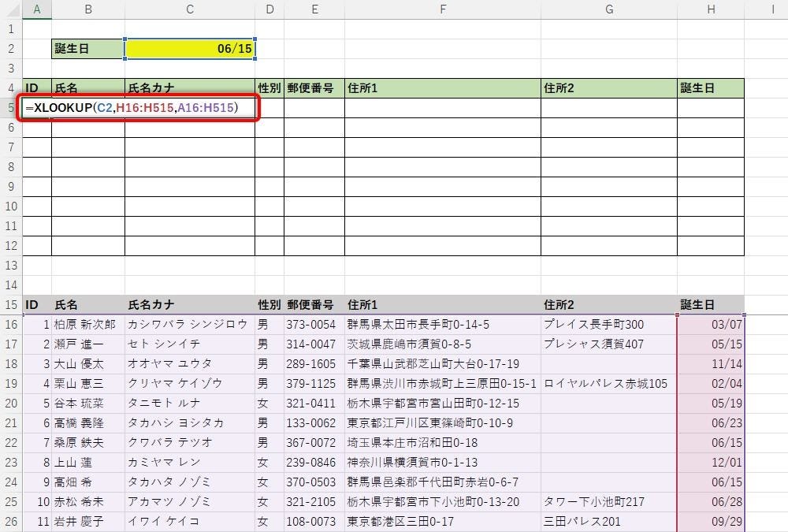Click the kana name カミヤマ レン

[x=189, y=462]
